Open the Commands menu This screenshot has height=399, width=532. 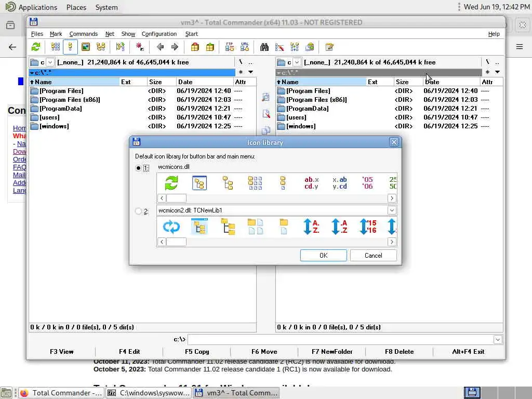click(84, 34)
